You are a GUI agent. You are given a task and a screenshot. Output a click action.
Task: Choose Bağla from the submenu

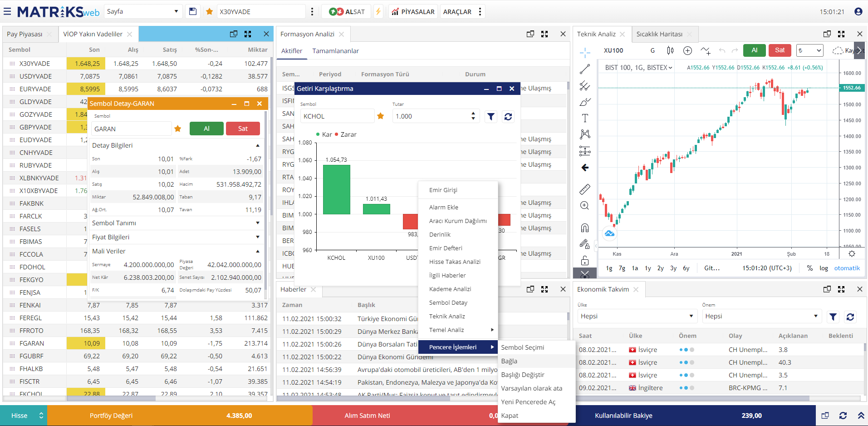(x=509, y=361)
